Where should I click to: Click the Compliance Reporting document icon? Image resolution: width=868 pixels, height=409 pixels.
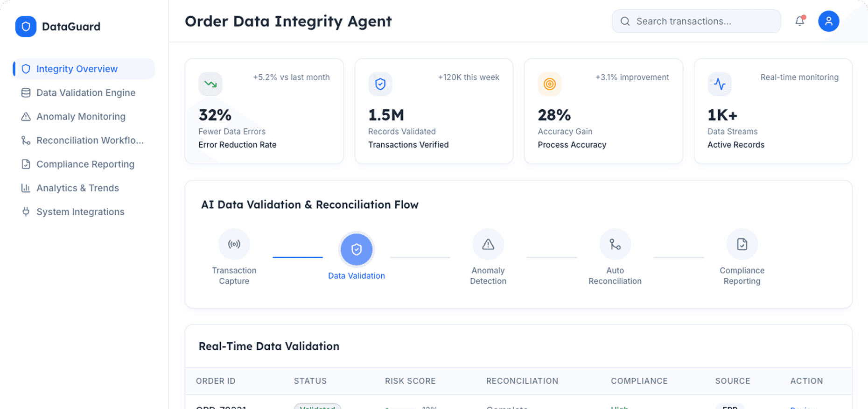(x=742, y=244)
